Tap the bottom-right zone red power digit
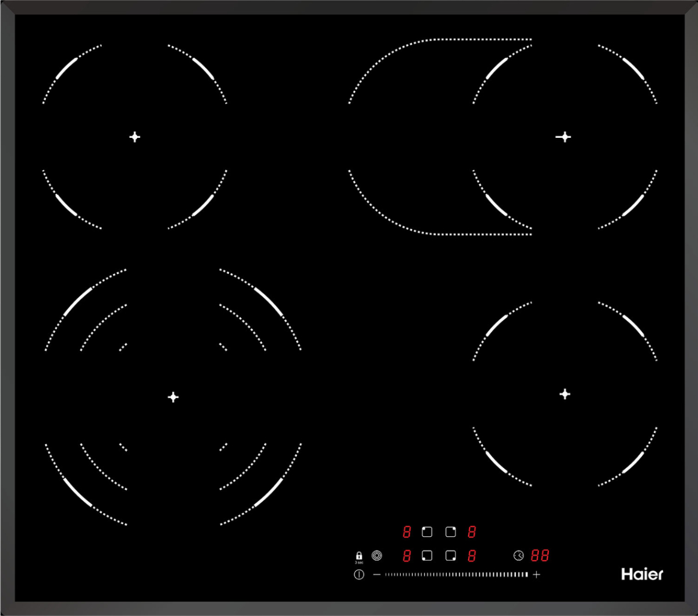This screenshot has height=616, width=698. coord(472,556)
